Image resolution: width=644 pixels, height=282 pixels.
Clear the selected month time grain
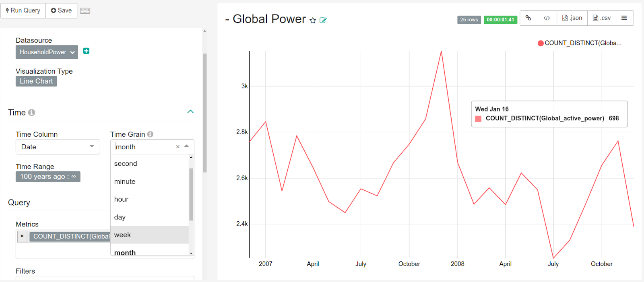click(178, 147)
